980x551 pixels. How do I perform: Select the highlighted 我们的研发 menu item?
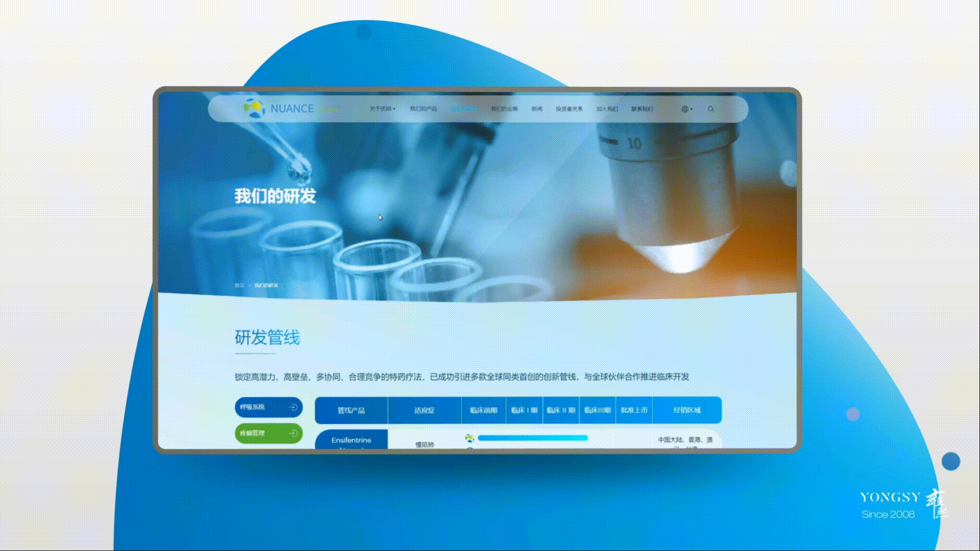click(x=464, y=109)
